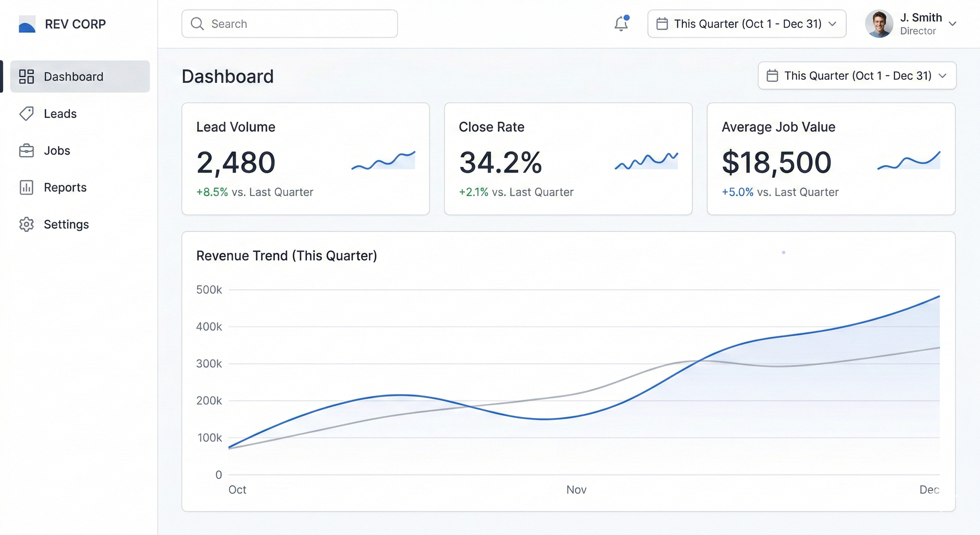This screenshot has width=980, height=535.
Task: Click the Jobs briefcase icon
Action: [27, 151]
